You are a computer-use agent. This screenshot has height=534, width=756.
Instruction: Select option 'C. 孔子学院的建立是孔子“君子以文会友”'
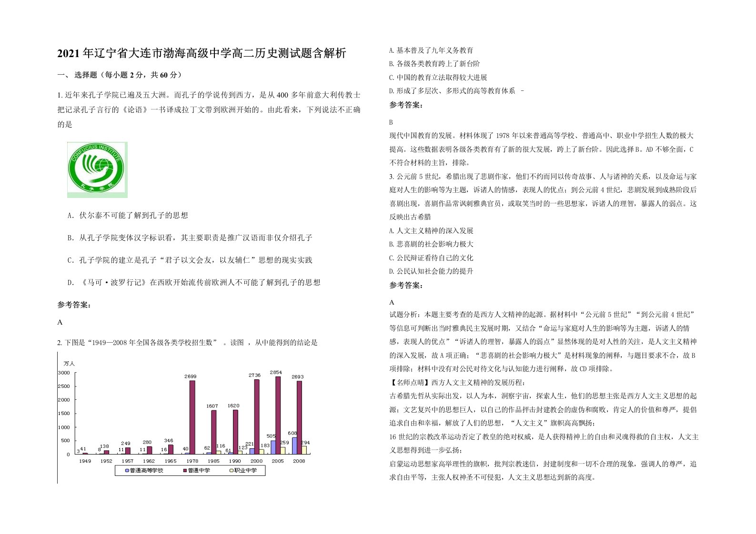pyautogui.click(x=190, y=260)
